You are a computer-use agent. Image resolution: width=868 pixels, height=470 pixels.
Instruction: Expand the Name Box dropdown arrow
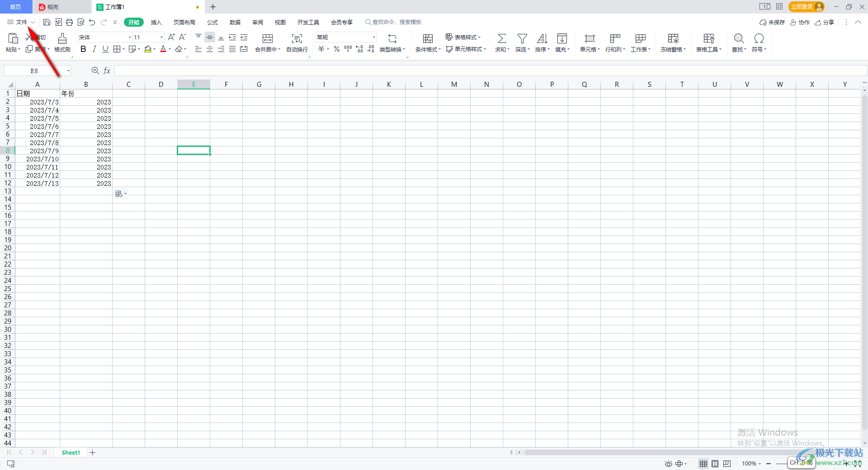(68, 70)
